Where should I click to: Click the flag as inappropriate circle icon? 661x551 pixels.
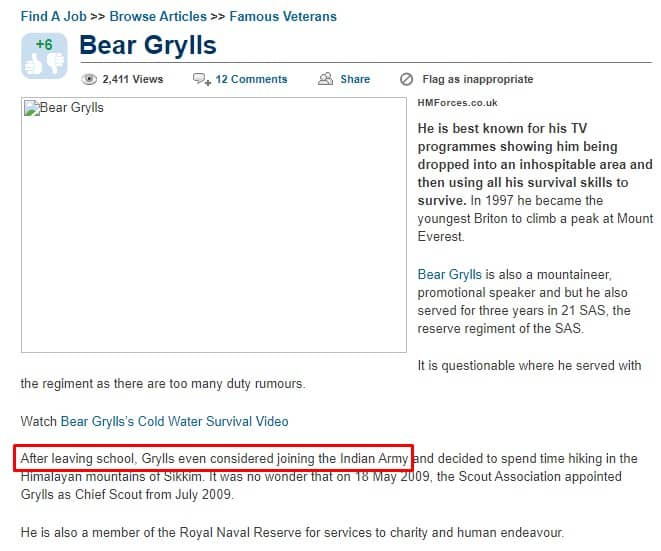click(x=406, y=79)
